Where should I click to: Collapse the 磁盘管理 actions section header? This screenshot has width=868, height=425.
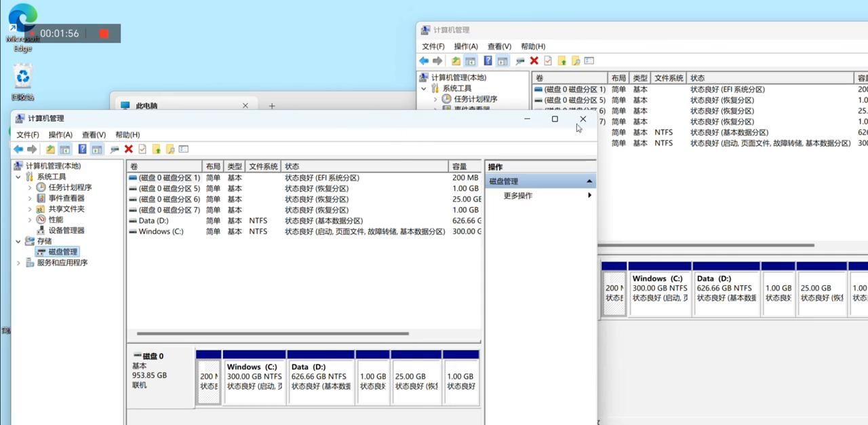coord(589,181)
